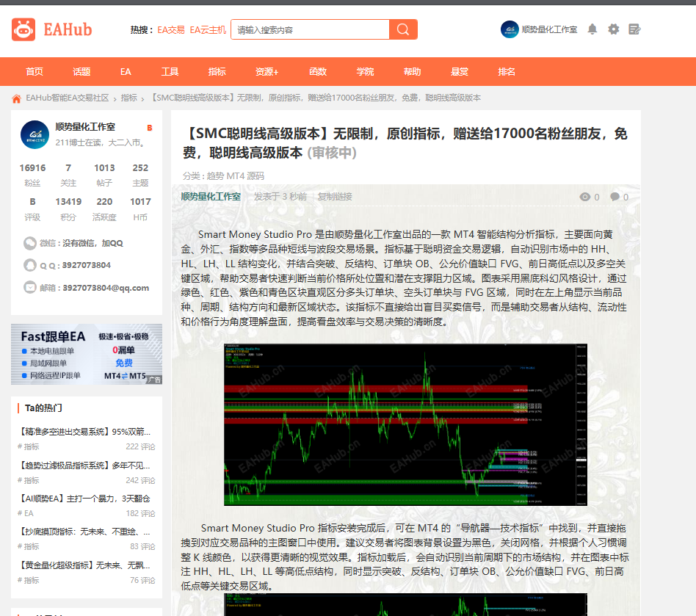
Task: Open the EA nav tab
Action: click(x=126, y=71)
